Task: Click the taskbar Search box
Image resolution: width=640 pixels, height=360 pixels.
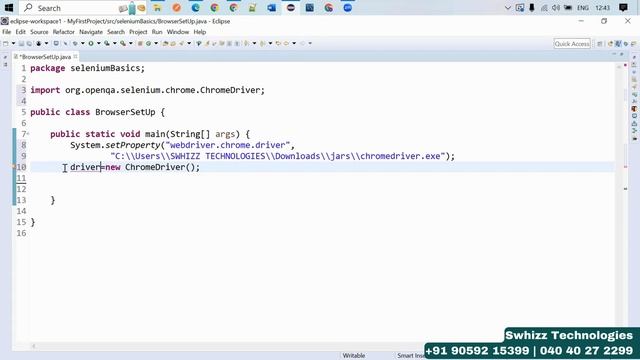Action: coord(84,8)
